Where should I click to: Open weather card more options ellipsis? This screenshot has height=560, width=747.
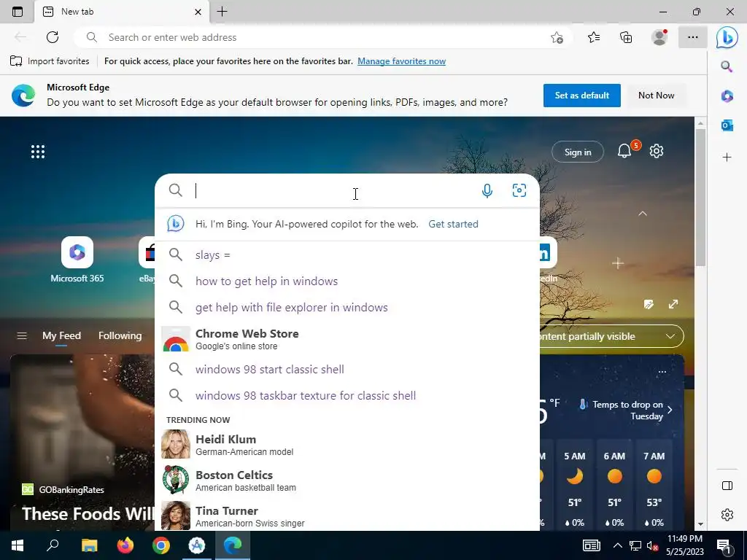coord(662,372)
